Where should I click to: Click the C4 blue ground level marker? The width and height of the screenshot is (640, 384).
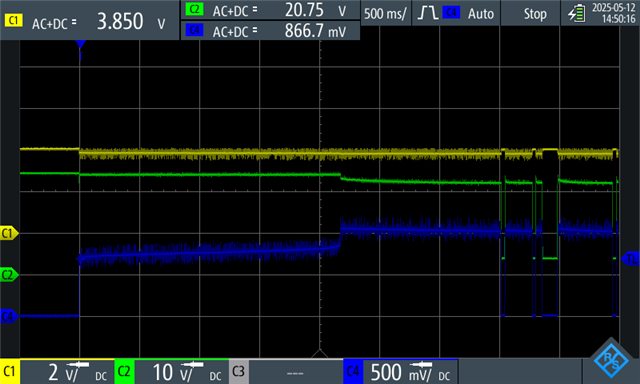9,316
